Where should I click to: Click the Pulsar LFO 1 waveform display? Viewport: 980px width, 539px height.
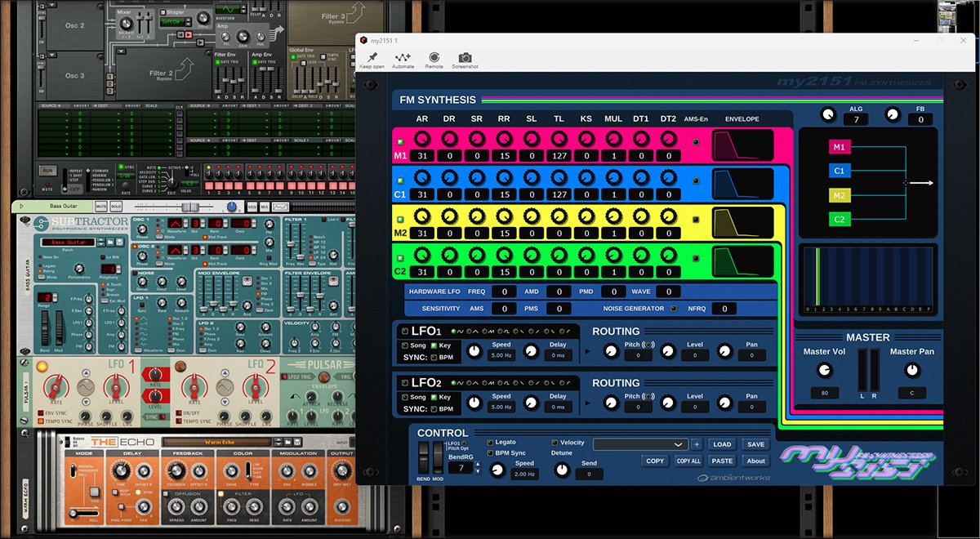click(86, 388)
